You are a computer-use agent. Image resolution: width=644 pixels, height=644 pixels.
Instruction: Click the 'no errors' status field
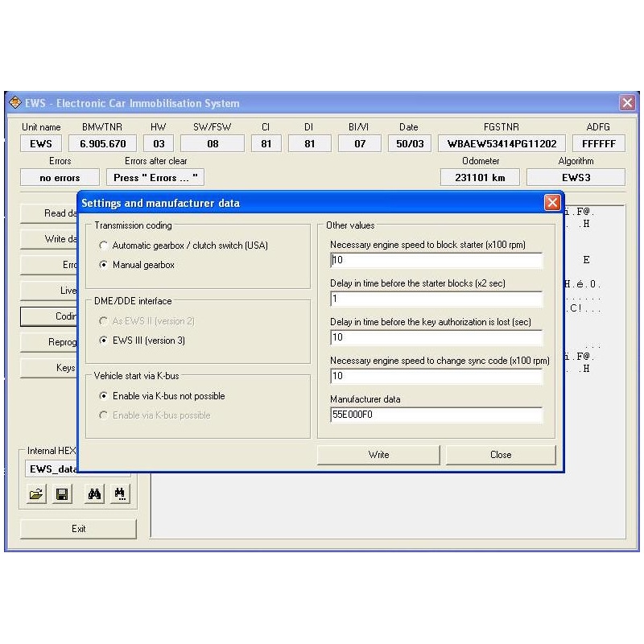click(x=60, y=177)
